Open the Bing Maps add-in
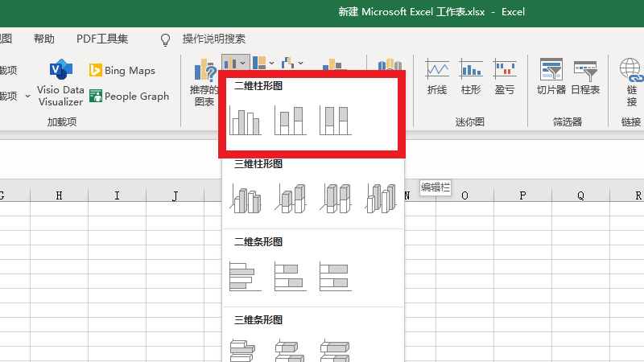 (x=122, y=71)
